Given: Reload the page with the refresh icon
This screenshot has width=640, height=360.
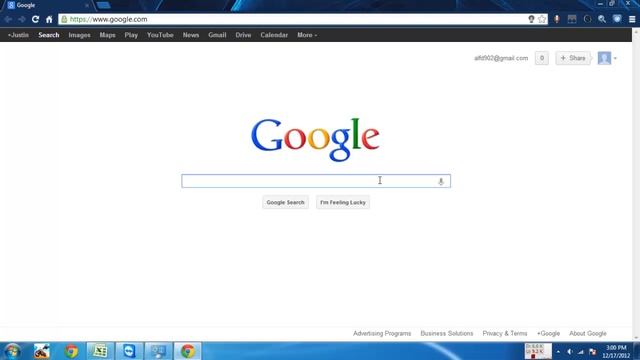Looking at the screenshot, I should pyautogui.click(x=36, y=19).
